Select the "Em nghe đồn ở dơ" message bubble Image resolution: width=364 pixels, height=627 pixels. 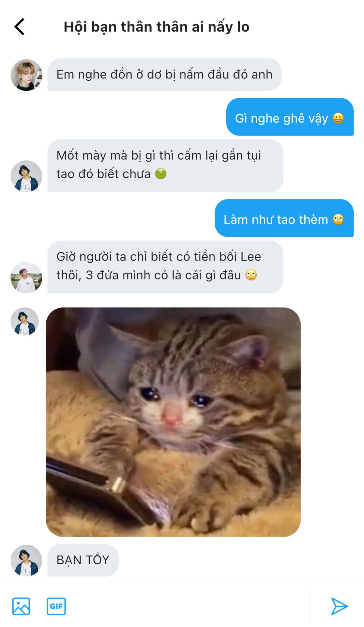164,75
